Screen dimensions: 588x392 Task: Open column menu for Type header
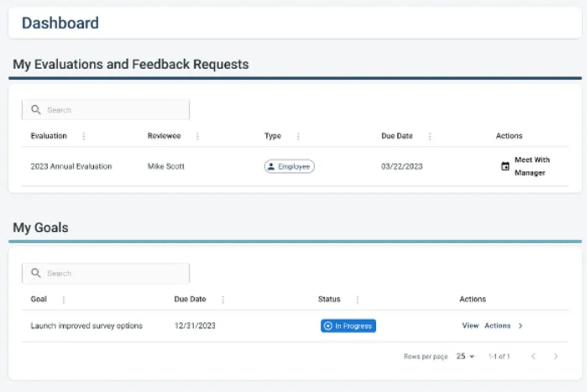pos(298,136)
